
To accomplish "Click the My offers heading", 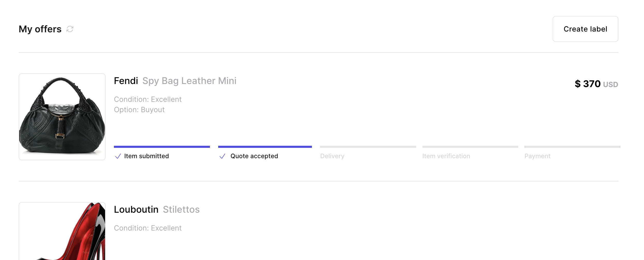I will pos(40,29).
